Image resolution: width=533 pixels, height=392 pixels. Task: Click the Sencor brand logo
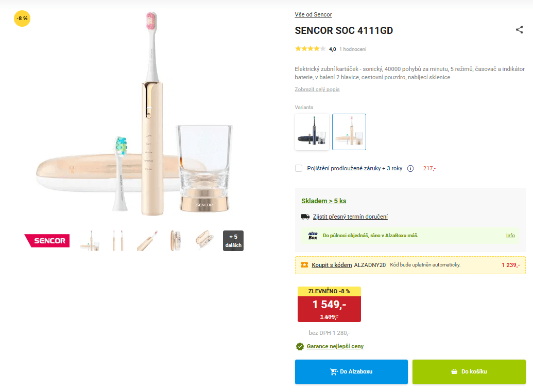pos(47,240)
